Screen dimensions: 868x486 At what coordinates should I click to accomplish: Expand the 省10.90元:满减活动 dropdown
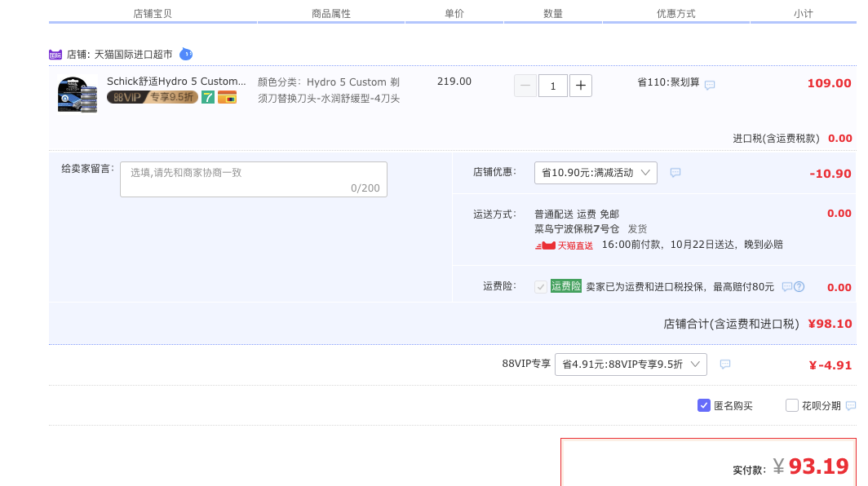(596, 173)
